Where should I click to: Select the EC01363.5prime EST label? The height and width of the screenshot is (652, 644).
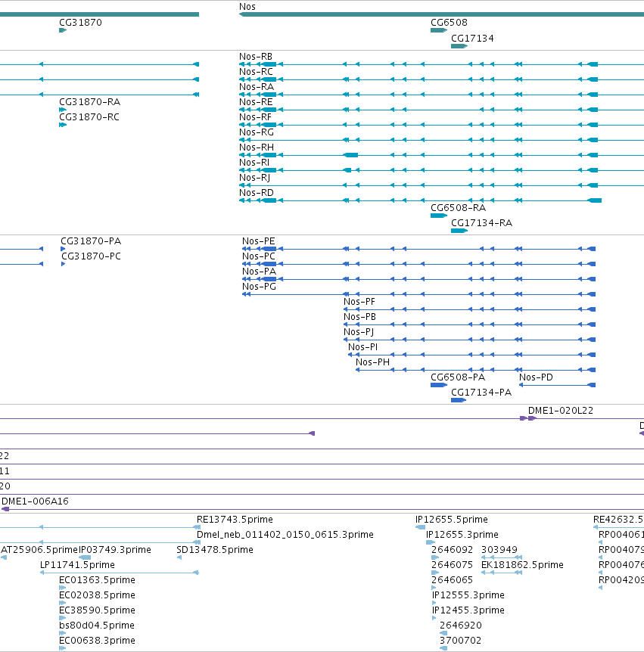97,580
